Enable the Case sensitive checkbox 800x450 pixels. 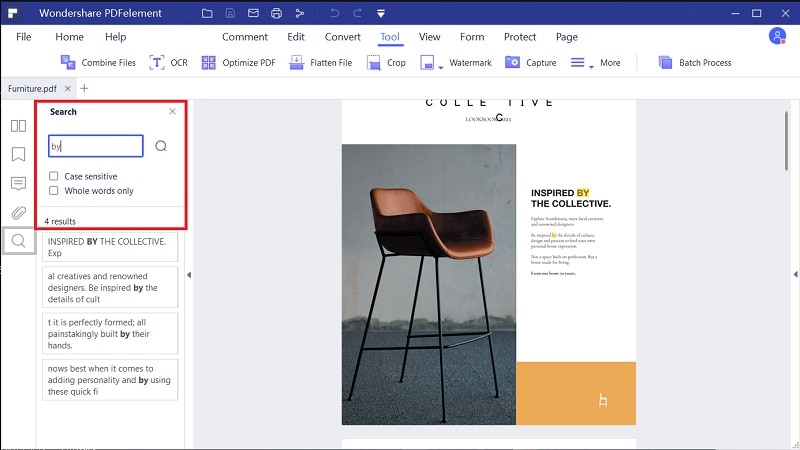[x=54, y=176]
